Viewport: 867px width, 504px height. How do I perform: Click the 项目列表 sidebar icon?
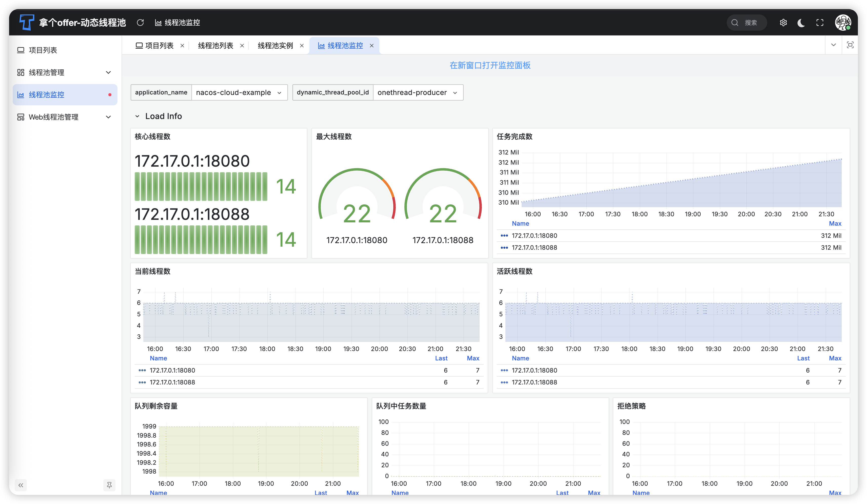tap(21, 50)
